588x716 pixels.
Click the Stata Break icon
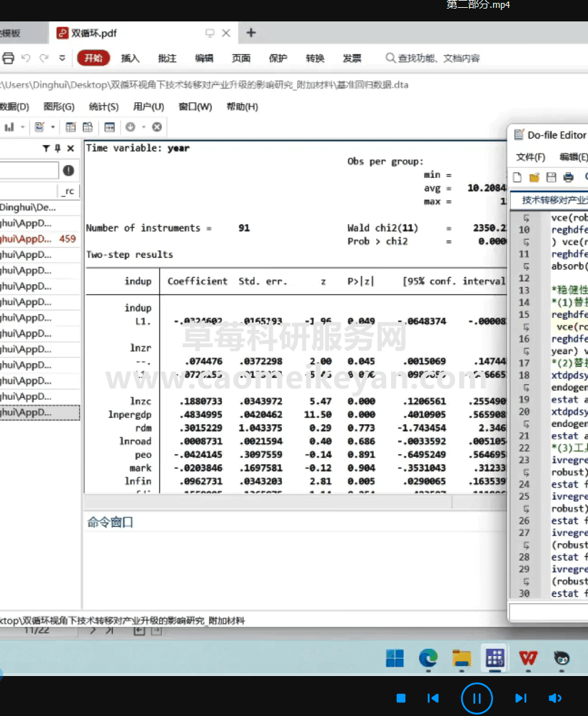pos(157,127)
